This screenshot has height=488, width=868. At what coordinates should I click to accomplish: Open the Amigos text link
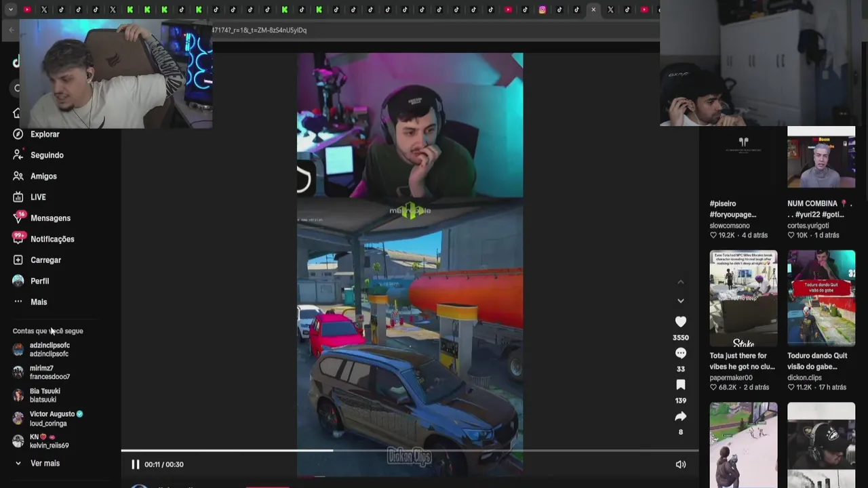point(43,176)
